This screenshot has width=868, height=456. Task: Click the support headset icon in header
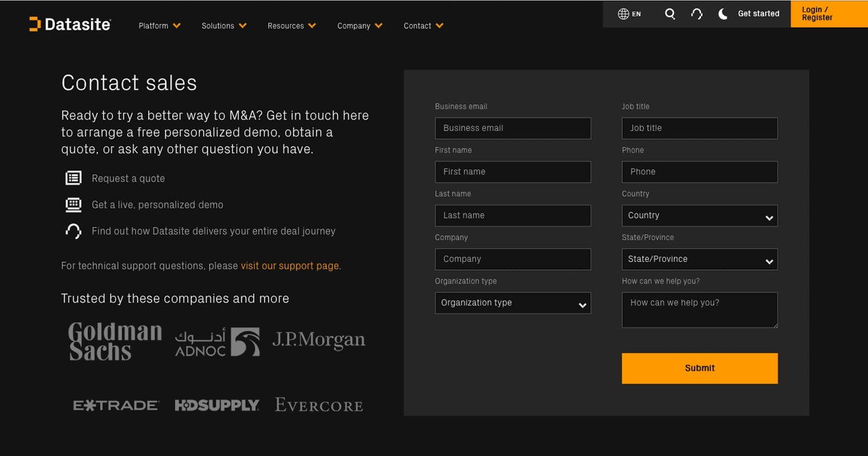(697, 14)
